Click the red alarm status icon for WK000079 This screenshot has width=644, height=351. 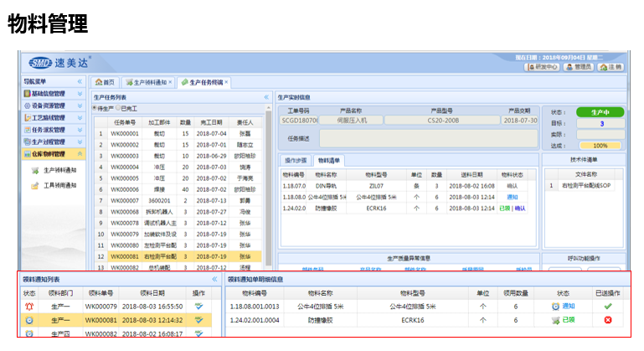pyautogui.click(x=29, y=307)
